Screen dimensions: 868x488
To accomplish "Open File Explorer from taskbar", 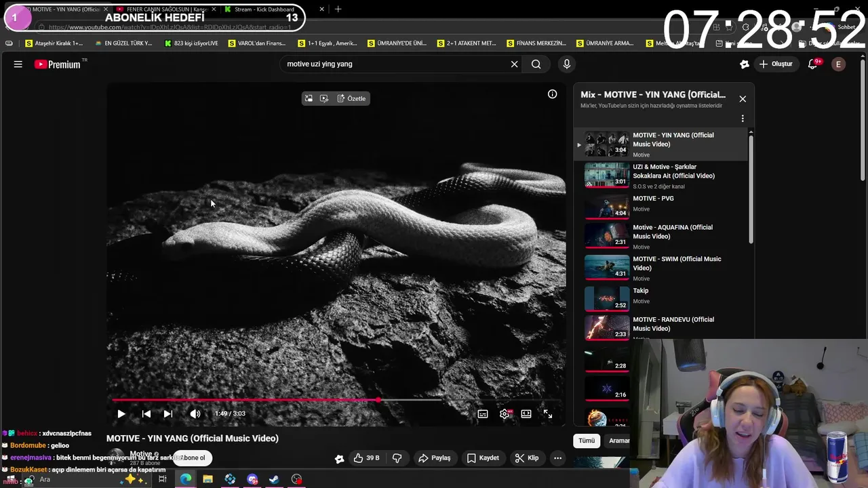I will 208,479.
